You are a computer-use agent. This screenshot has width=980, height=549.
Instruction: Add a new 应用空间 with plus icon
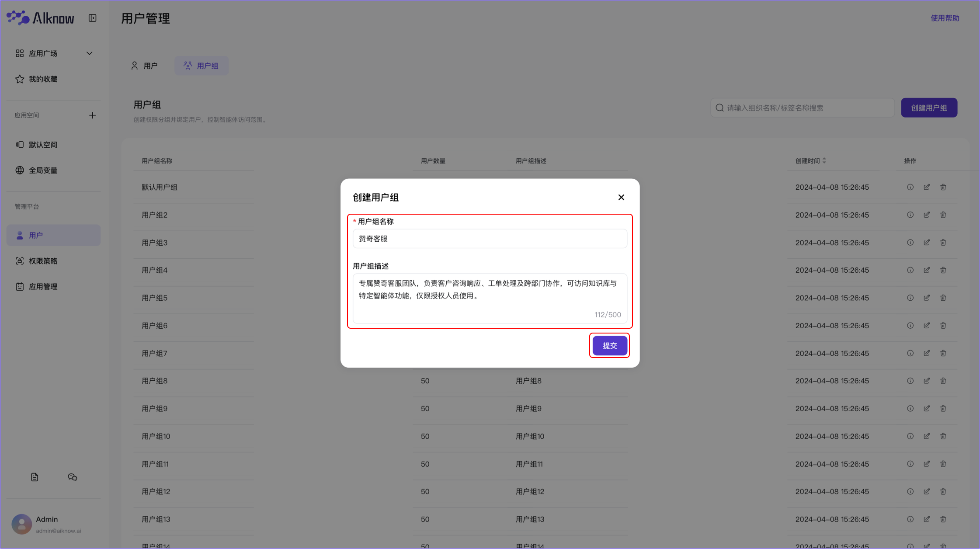92,115
